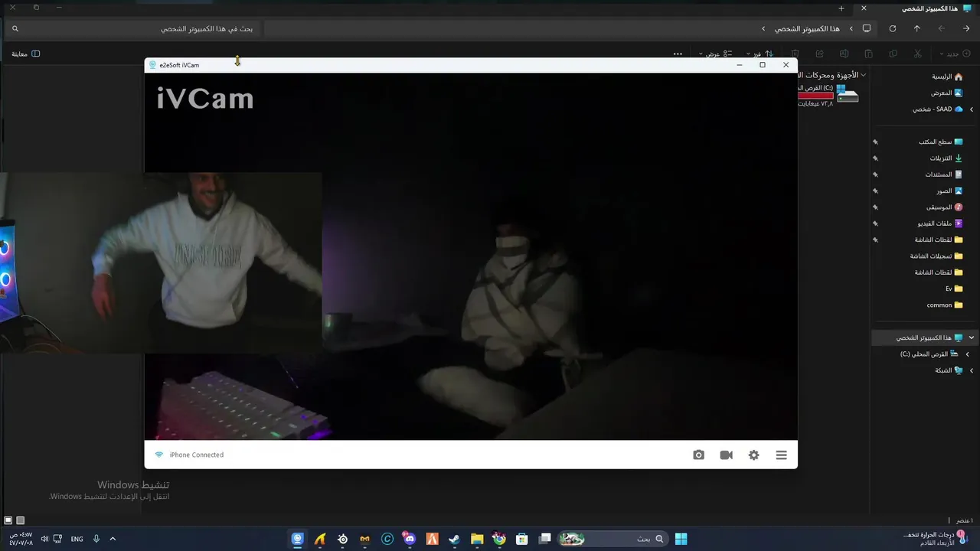Open 'المستندات' Documents quick access folder
Screen dimensions: 980x551
(944, 174)
